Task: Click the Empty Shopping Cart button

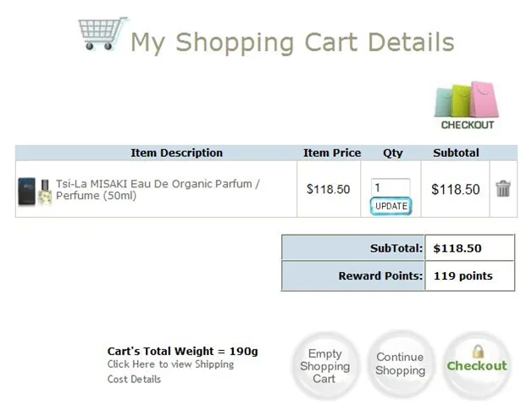Action: click(x=324, y=366)
